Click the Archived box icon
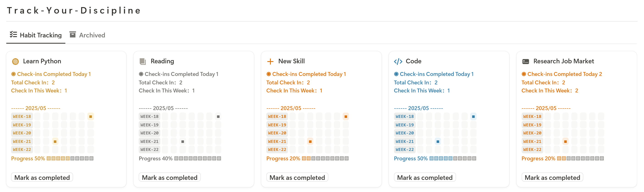Image resolution: width=644 pixels, height=192 pixels. coord(72,34)
